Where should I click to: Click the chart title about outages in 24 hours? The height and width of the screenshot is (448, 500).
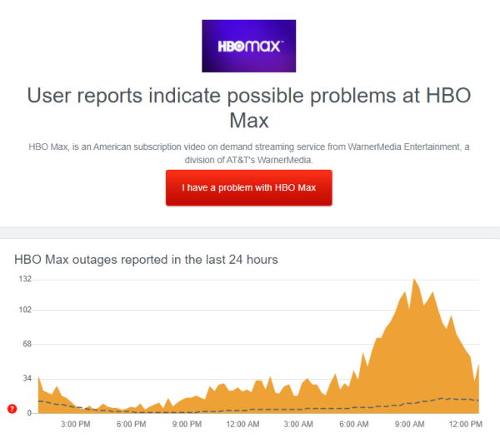point(146,260)
